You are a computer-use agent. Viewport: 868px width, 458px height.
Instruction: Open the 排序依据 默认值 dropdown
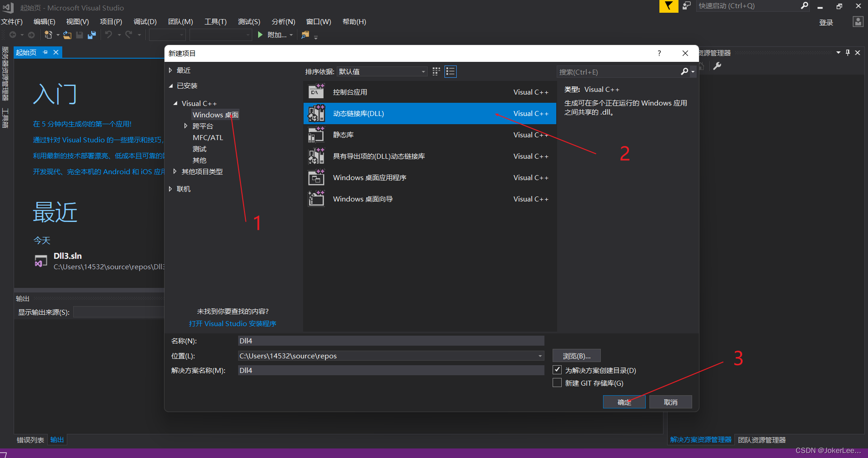coord(382,71)
